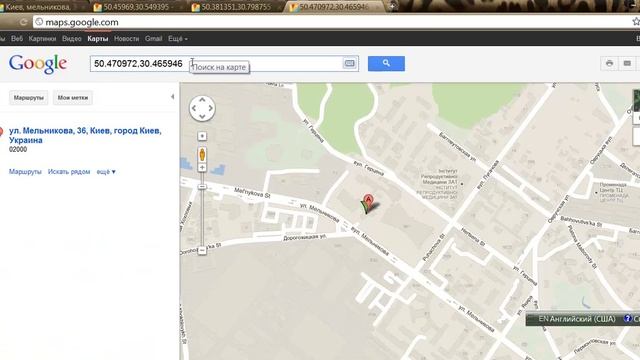Image resolution: width=640 pixels, height=360 pixels.
Task: Click the postal code 02000 text
Action: (x=18, y=149)
